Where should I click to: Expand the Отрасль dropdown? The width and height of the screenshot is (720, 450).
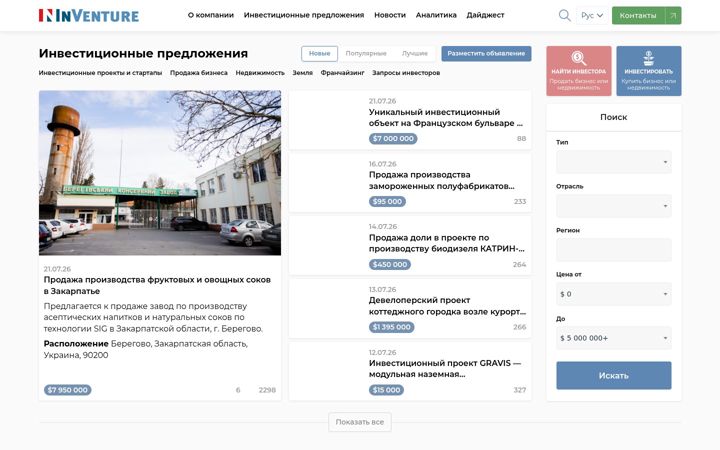point(613,206)
